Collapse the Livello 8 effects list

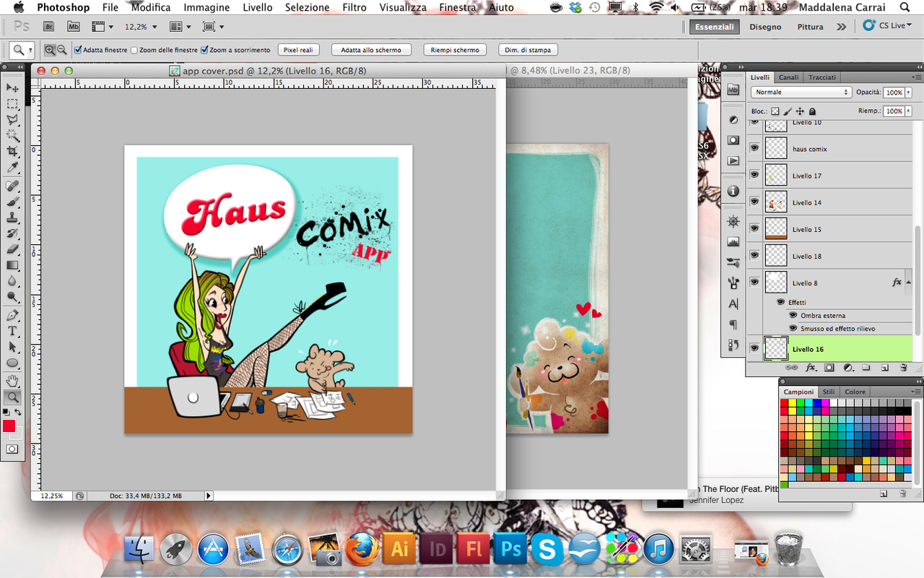[909, 282]
